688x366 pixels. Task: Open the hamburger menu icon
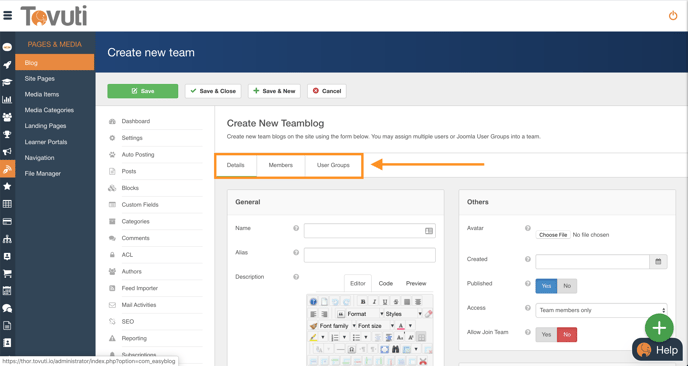pos(7,16)
